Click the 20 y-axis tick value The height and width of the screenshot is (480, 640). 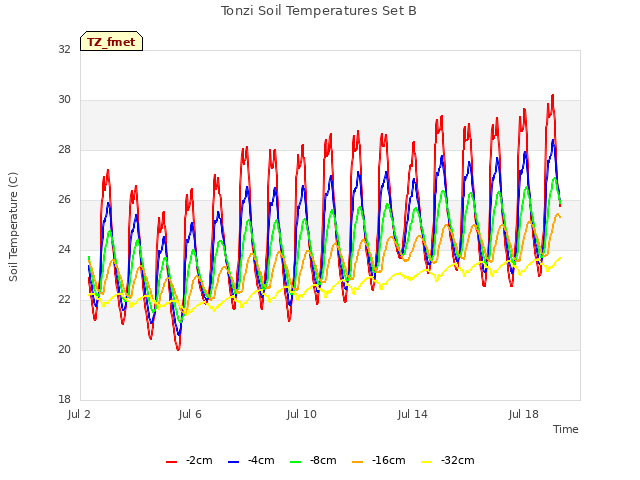pyautogui.click(x=64, y=349)
